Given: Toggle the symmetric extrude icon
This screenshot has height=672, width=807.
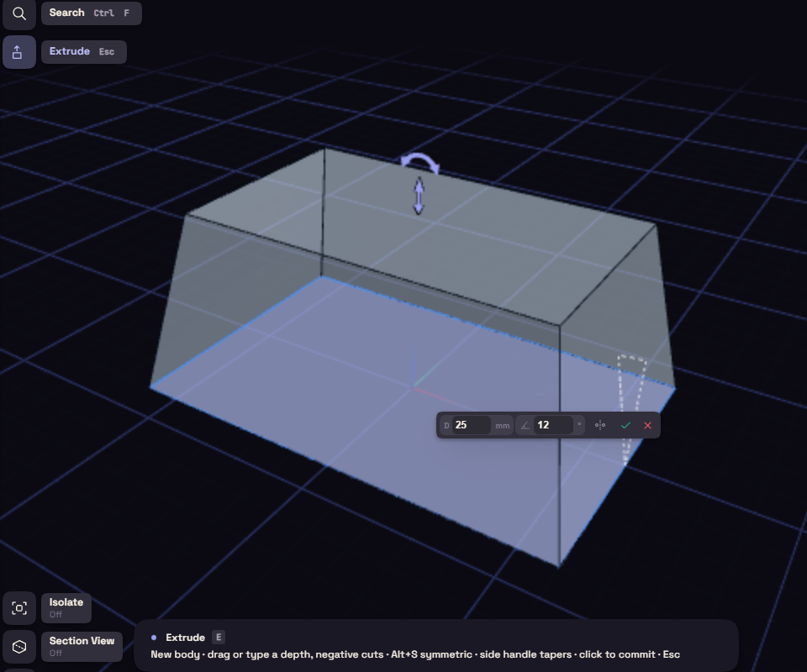Looking at the screenshot, I should [600, 425].
